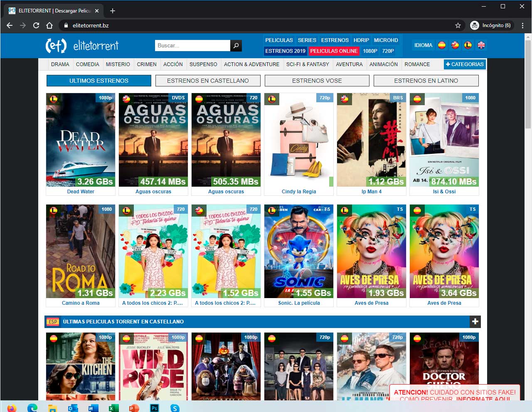
Task: Go back with the browser back arrow
Action: (10, 25)
